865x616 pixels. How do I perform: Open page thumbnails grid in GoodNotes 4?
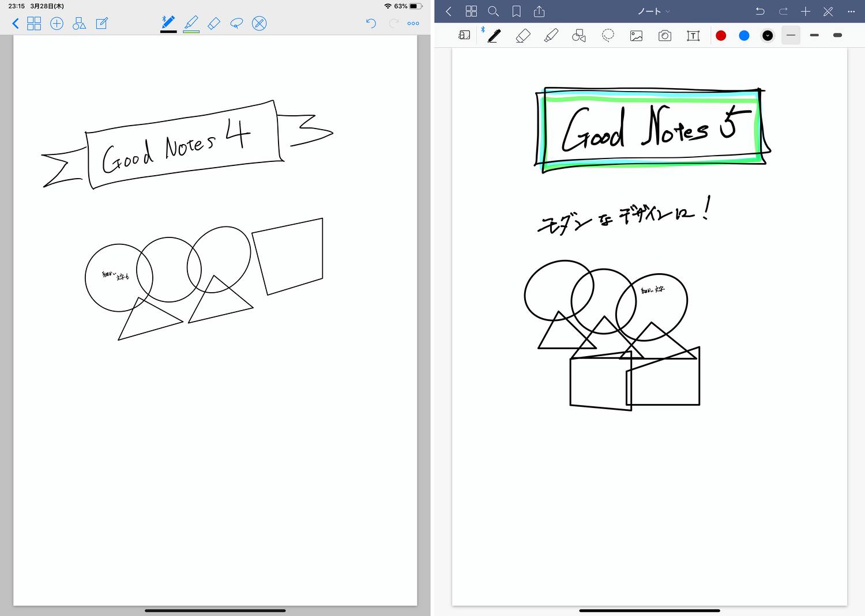[x=35, y=24]
